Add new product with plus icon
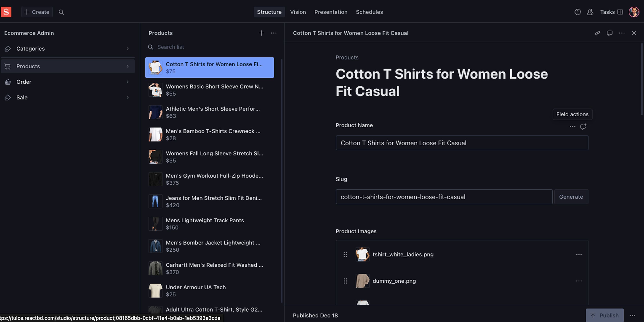 [x=261, y=33]
